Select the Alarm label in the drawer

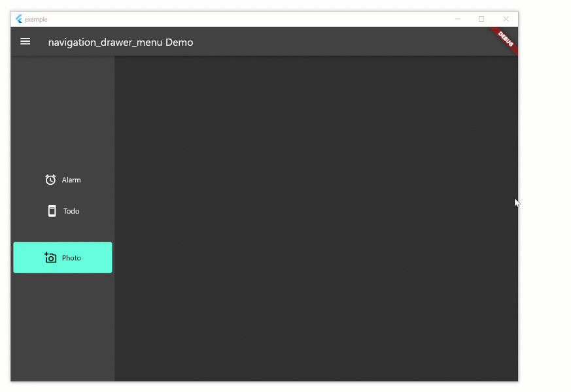pyautogui.click(x=71, y=180)
